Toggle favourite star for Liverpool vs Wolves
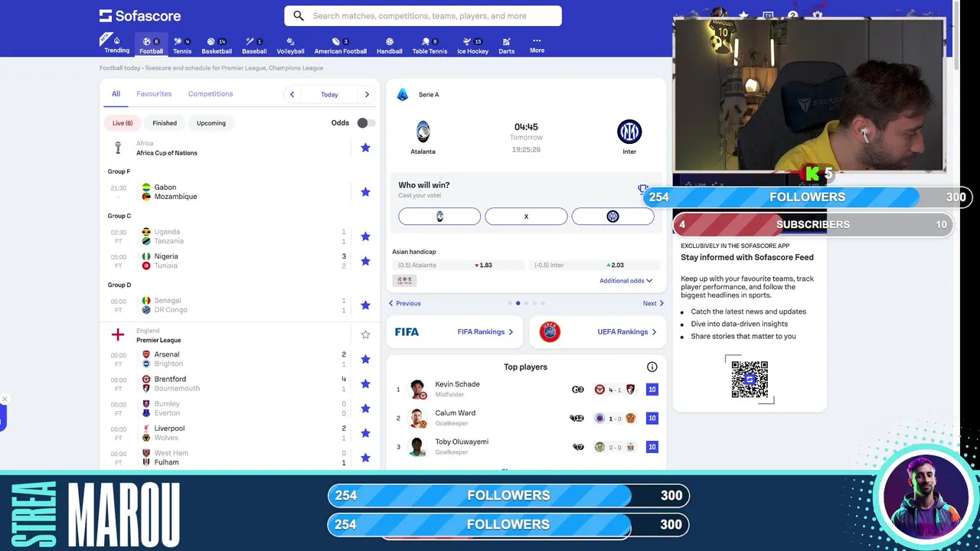Screen dimensions: 980x551 pyautogui.click(x=365, y=433)
